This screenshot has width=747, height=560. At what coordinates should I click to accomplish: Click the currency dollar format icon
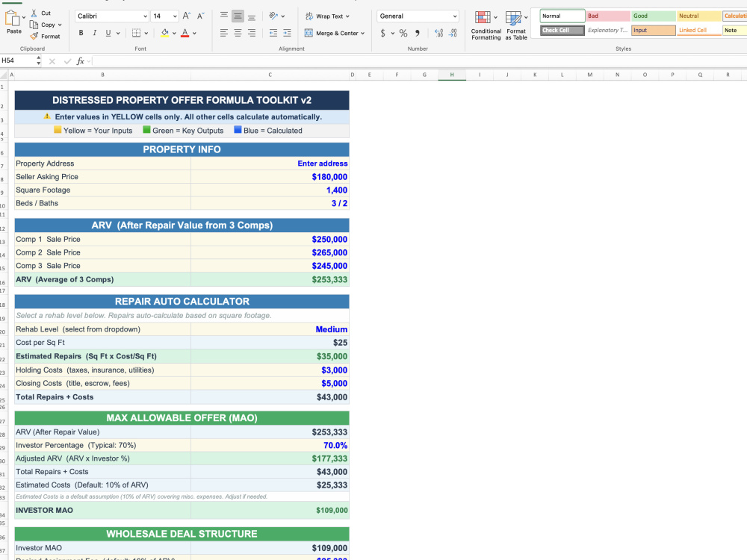tap(383, 34)
